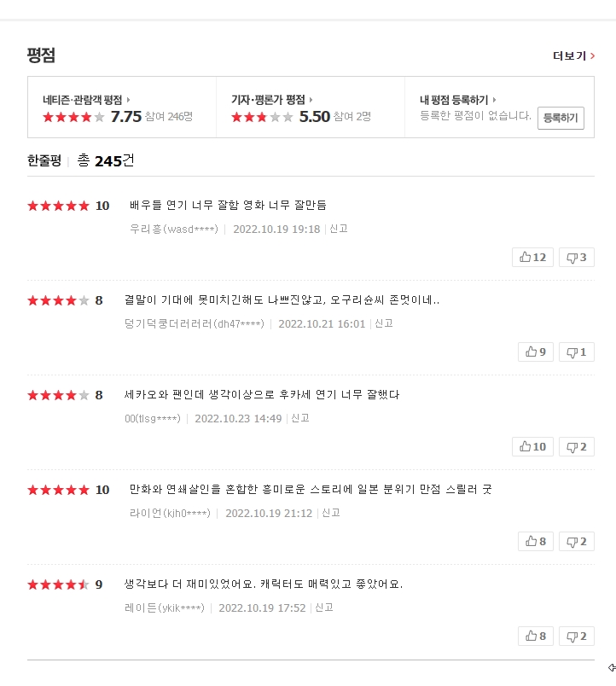Like the wasd**** review with 12 thumbs up
The image size is (616, 686).
click(x=532, y=258)
